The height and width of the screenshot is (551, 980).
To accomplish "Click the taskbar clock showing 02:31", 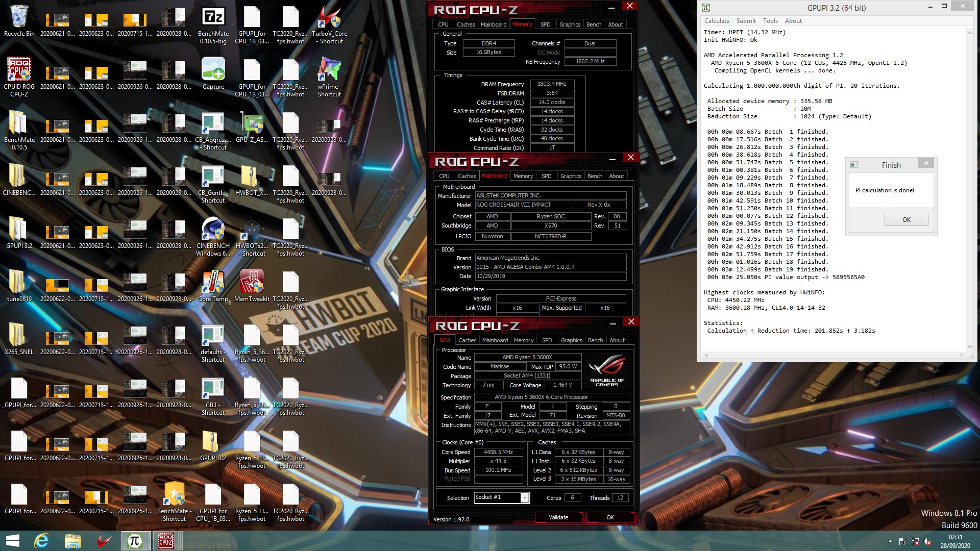I will coord(955,541).
